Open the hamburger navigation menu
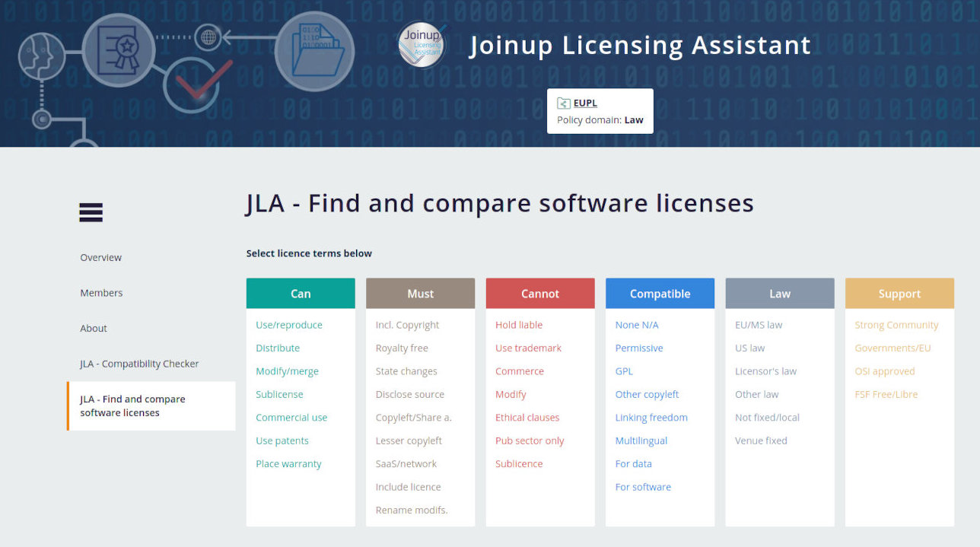This screenshot has width=980, height=547. pyautogui.click(x=91, y=212)
